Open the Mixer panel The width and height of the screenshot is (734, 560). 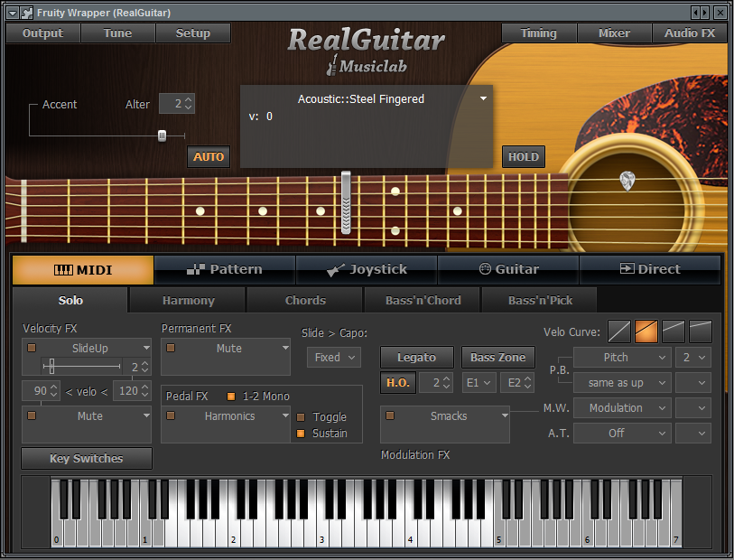pos(614,33)
